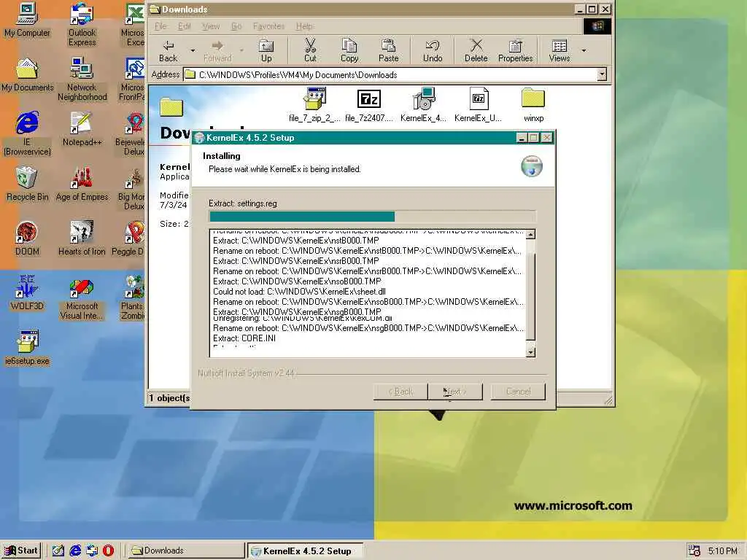Click the Show Desktop quick launch icon
This screenshot has width=747, height=560.
(x=58, y=551)
